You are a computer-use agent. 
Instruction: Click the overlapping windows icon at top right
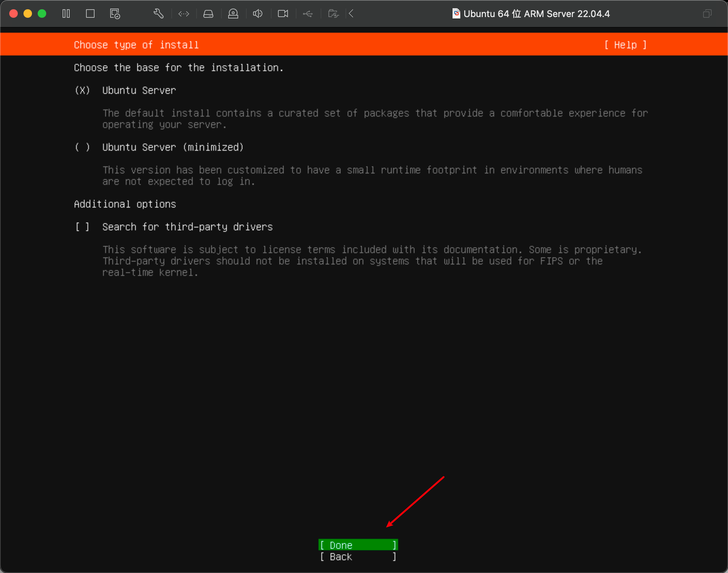click(x=707, y=14)
